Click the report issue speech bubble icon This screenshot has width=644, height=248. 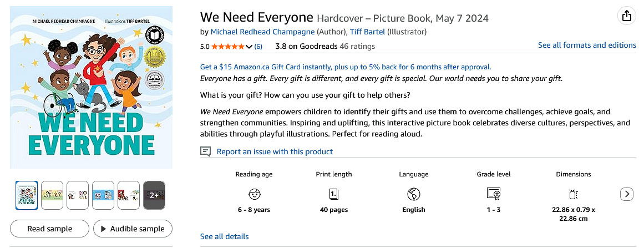tap(206, 151)
